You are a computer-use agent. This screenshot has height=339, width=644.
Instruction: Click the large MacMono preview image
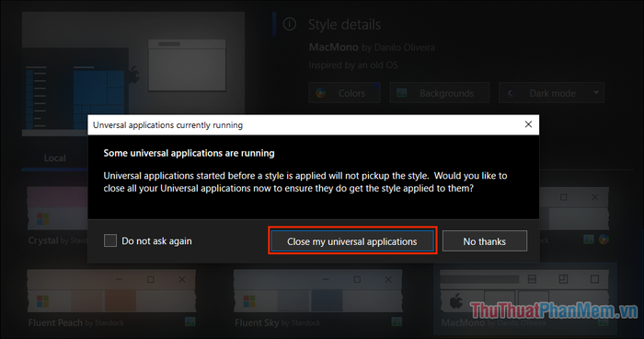[133, 74]
